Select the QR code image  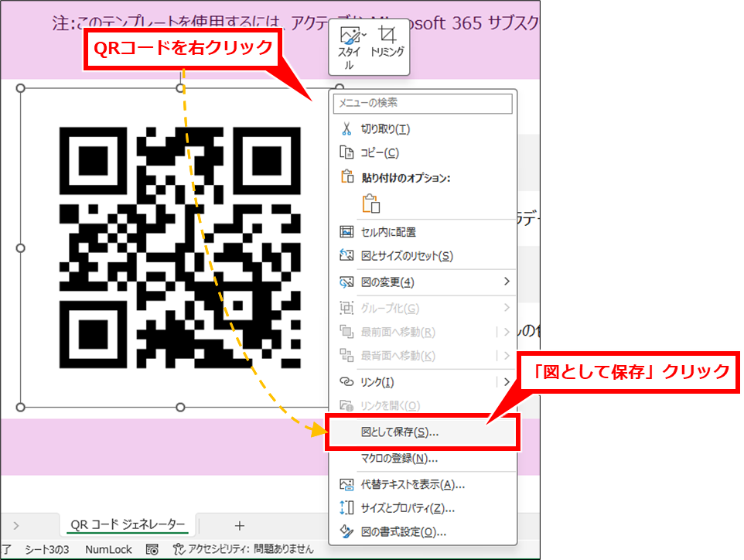pos(180,248)
